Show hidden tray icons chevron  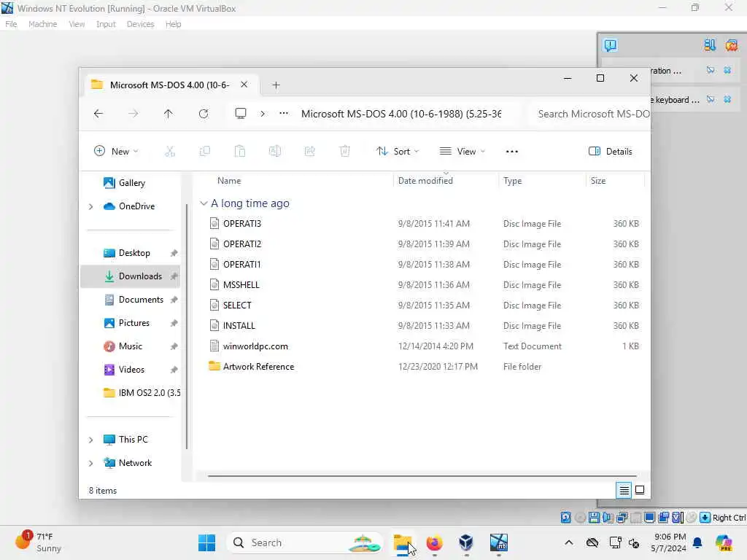(569, 542)
